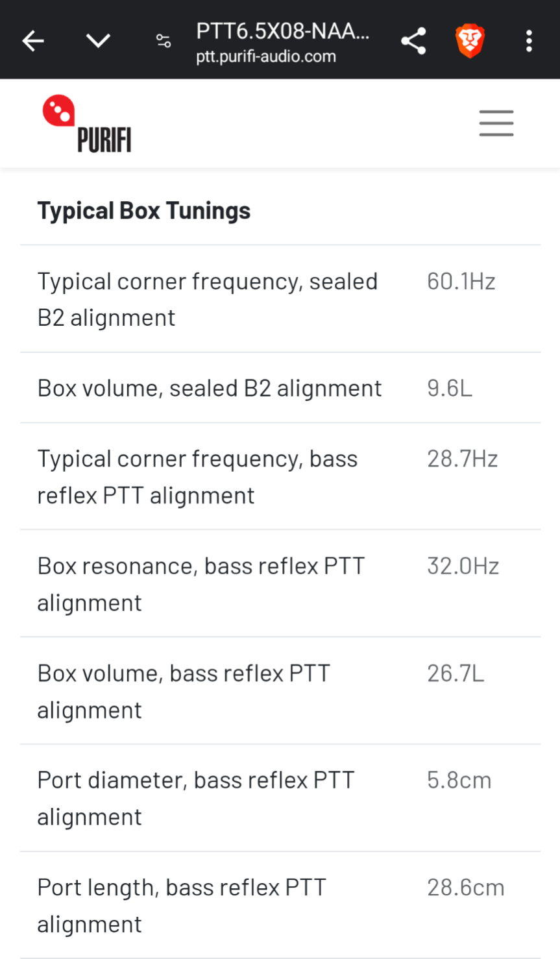This screenshot has width=560, height=959.
Task: Tap the sealed B2 corner frequency row
Action: [280, 299]
